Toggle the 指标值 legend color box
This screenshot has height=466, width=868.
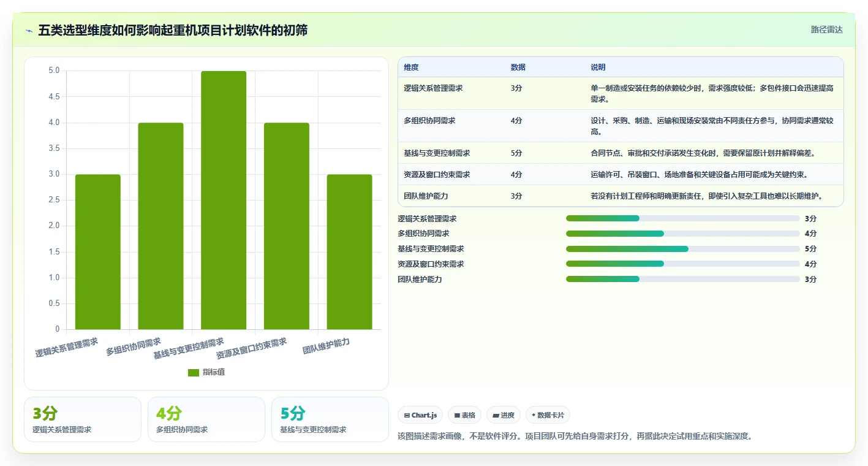(x=194, y=372)
